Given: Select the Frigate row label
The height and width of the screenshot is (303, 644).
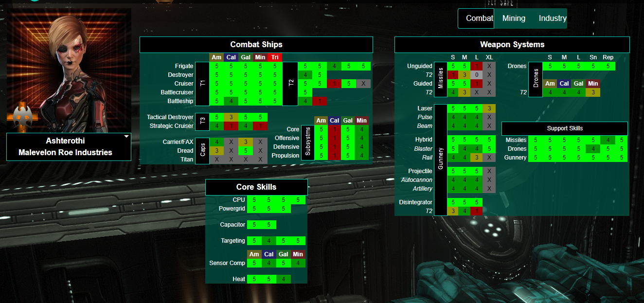Looking at the screenshot, I should point(184,66).
